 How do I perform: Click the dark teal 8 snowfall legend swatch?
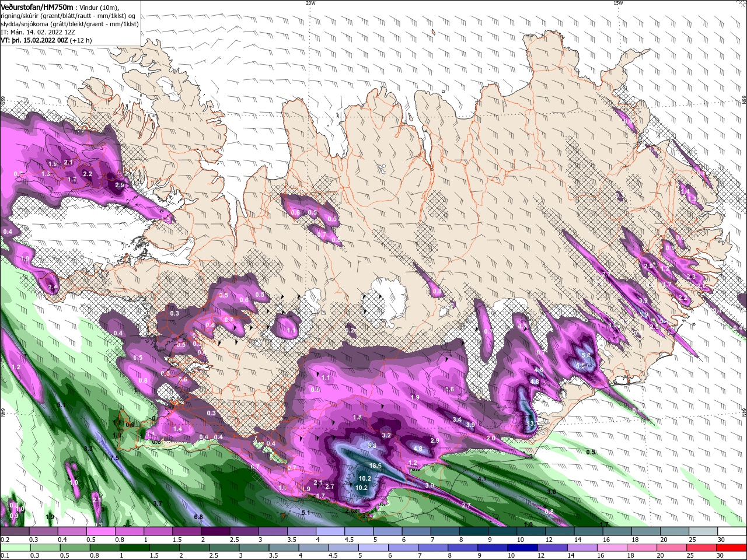click(474, 531)
